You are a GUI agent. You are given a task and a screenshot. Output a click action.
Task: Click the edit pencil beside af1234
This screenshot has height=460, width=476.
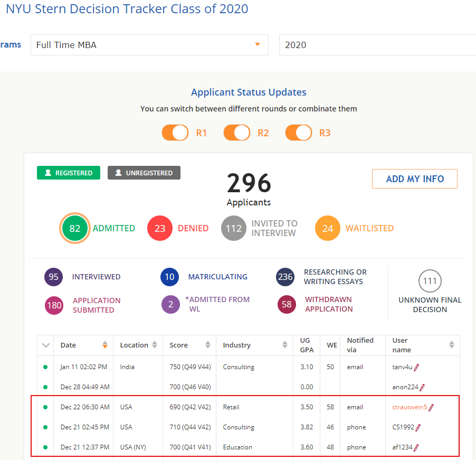[x=416, y=447]
